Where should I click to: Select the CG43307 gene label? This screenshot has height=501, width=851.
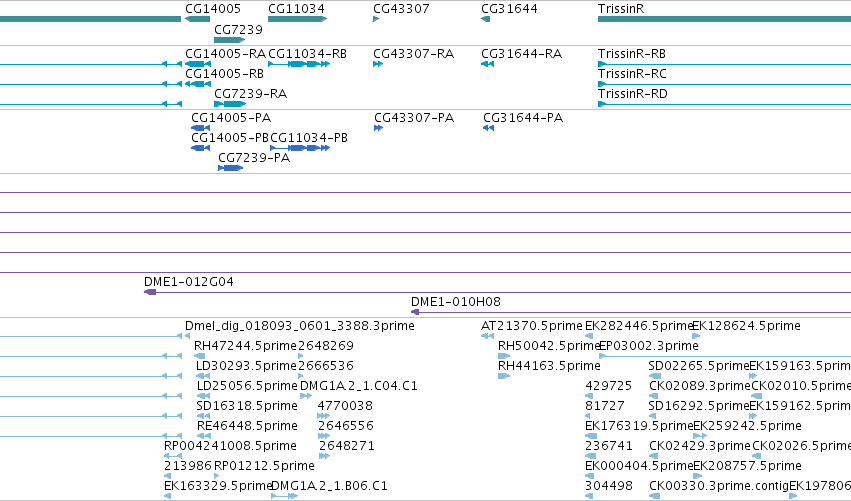[401, 9]
